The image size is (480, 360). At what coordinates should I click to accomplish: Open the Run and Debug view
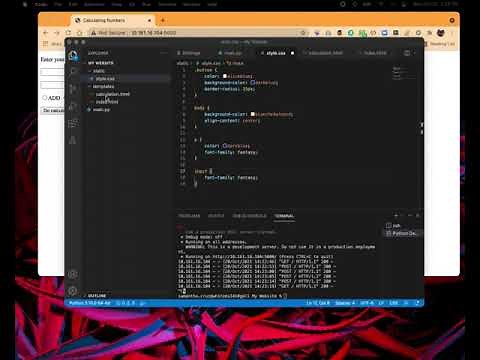[73, 106]
